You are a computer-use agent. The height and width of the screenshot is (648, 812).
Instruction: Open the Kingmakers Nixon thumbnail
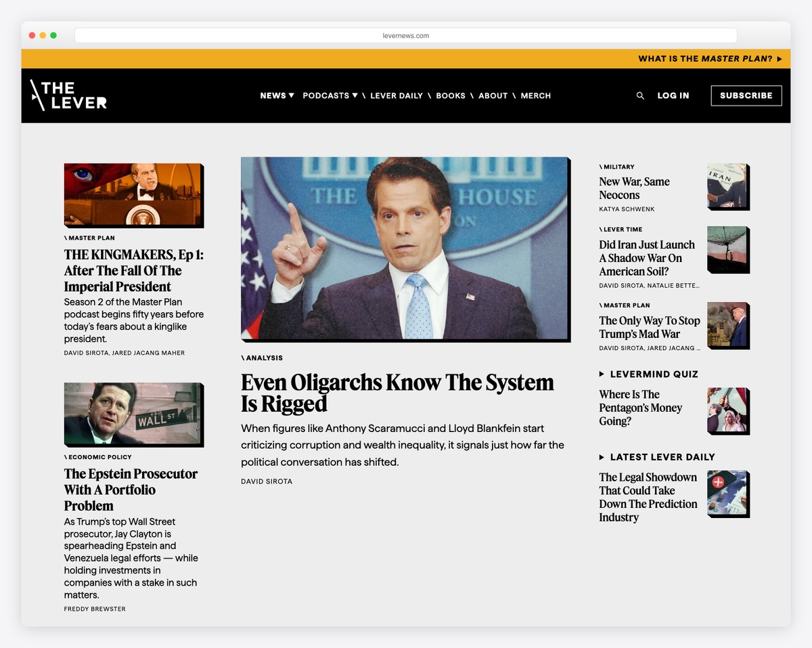[x=133, y=194]
